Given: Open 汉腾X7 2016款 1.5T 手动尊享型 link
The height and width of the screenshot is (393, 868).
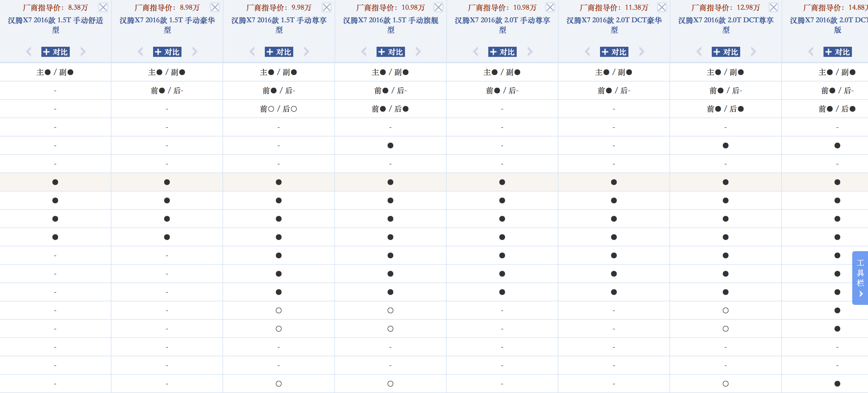Looking at the screenshot, I should [x=279, y=25].
